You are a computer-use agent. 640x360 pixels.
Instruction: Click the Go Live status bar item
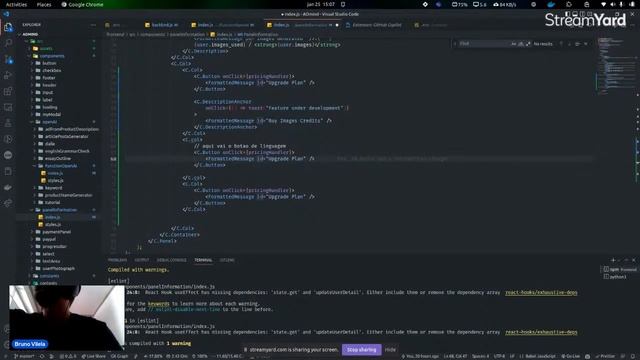pyautogui.click(x=571, y=356)
